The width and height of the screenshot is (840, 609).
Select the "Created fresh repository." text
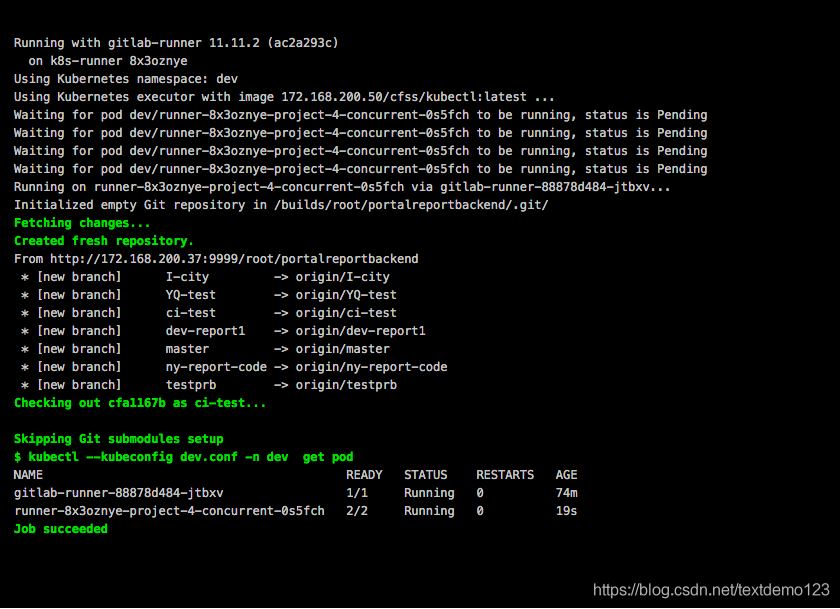[104, 241]
